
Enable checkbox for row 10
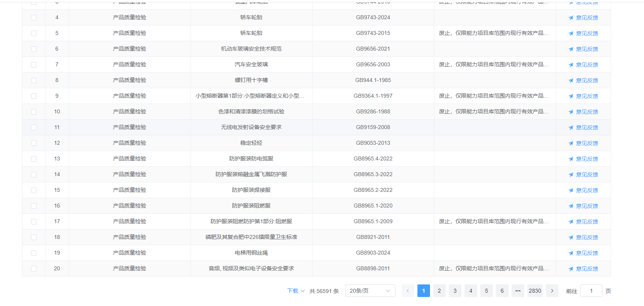pos(34,112)
